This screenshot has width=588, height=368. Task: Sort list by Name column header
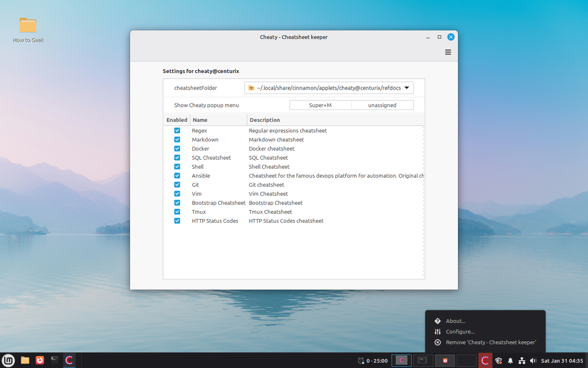(219, 120)
